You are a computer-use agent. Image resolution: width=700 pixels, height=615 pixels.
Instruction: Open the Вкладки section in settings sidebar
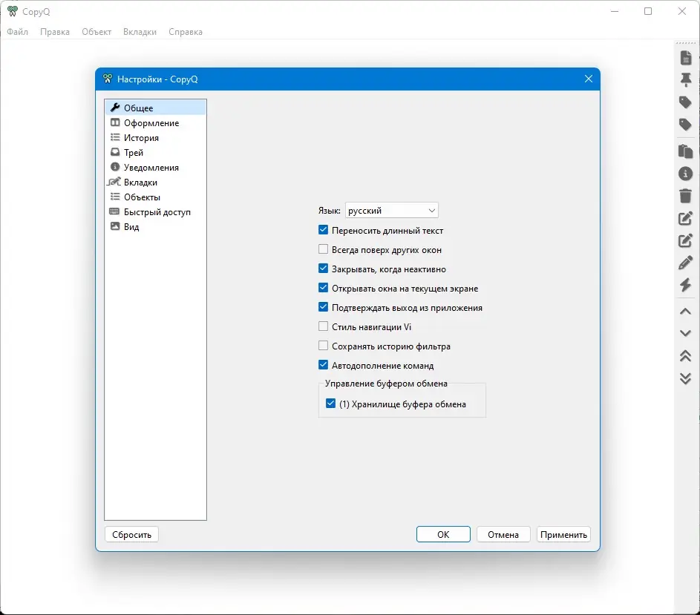click(155, 182)
